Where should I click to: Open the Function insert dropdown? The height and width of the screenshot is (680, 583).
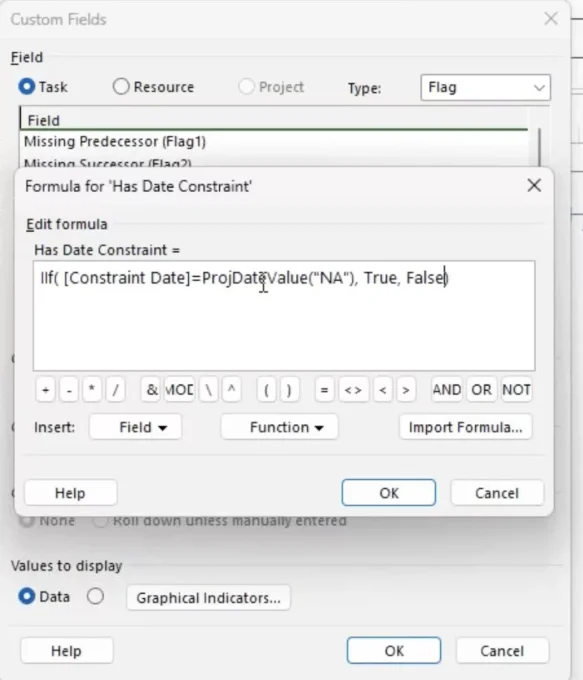279,427
